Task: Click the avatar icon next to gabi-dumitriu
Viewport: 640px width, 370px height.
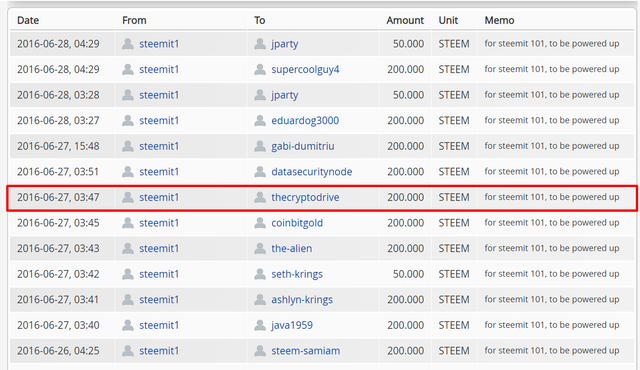Action: [260, 146]
